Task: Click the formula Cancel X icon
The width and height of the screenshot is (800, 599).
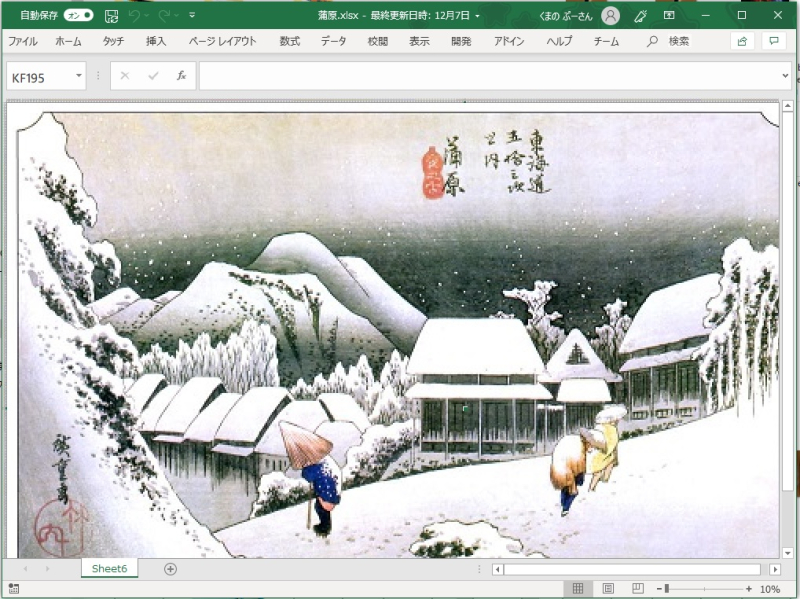Action: 124,76
